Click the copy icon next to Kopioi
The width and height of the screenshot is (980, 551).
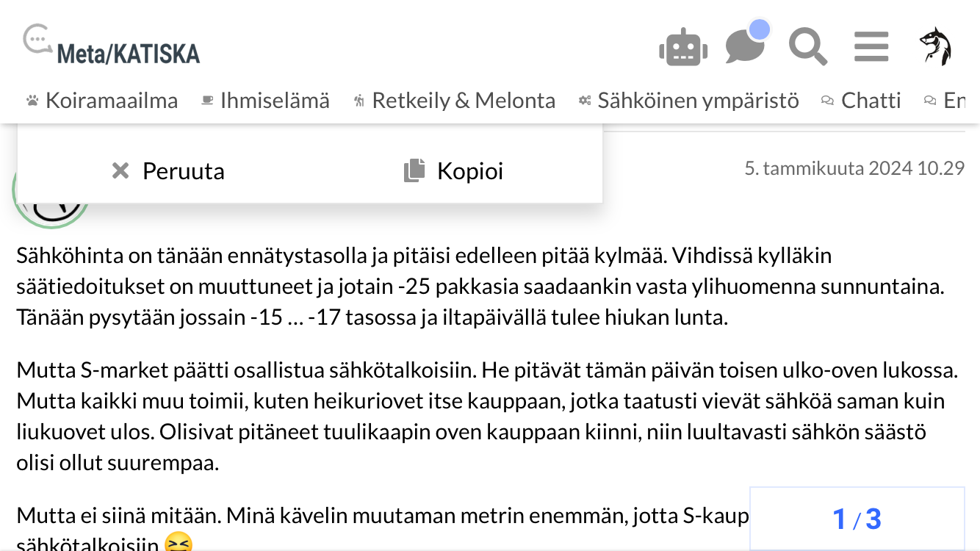414,171
